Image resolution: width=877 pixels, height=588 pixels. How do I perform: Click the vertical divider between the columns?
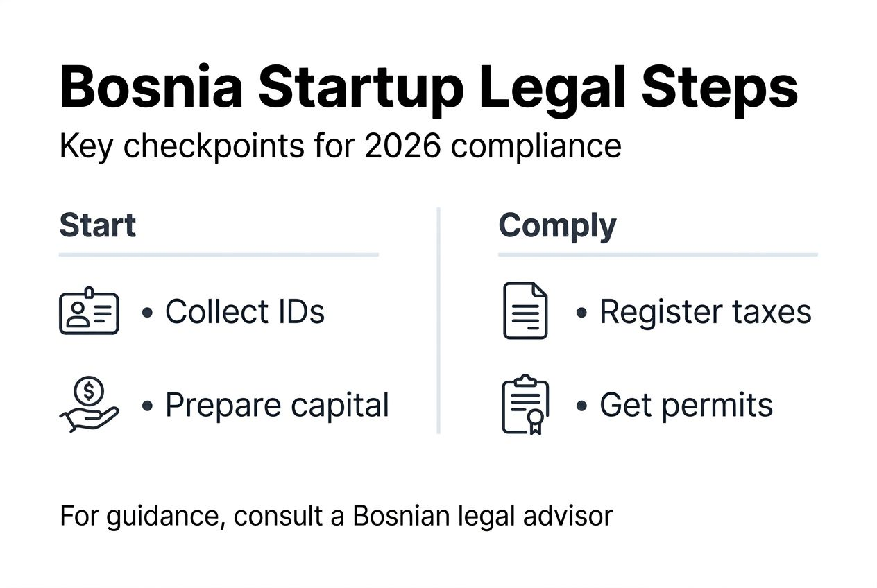click(438, 320)
